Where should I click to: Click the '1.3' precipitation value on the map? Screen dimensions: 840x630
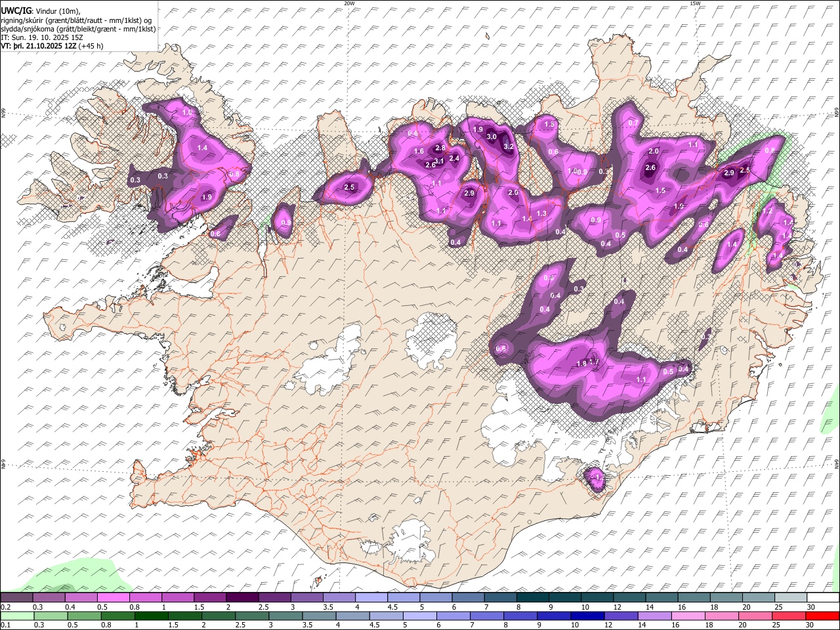pyautogui.click(x=541, y=213)
